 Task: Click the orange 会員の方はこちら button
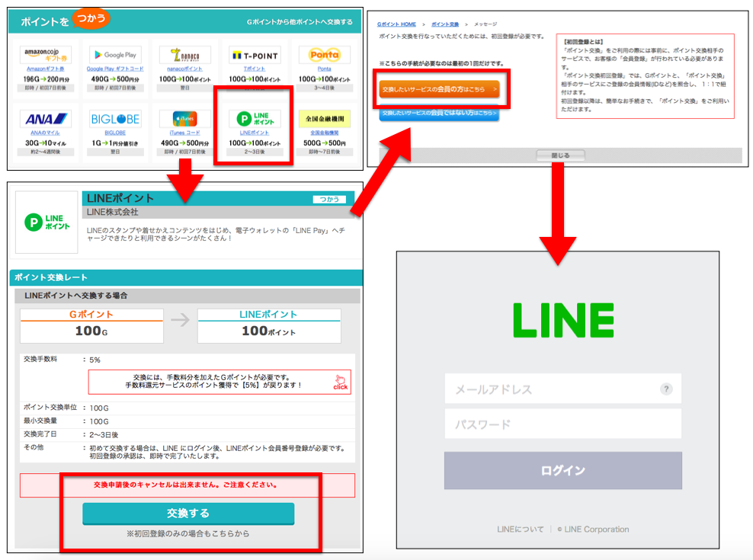coord(439,89)
